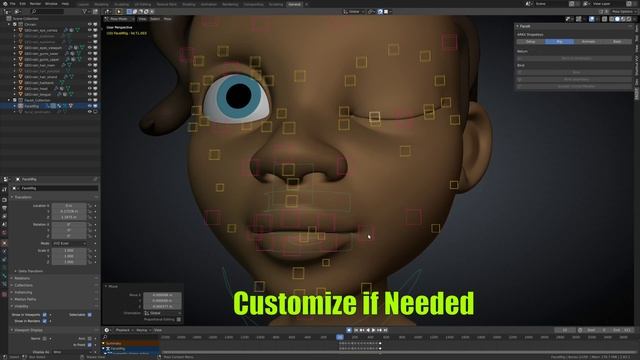Screen dimensions: 640x360
Task: Expand the Collections panel
Action: point(54,285)
